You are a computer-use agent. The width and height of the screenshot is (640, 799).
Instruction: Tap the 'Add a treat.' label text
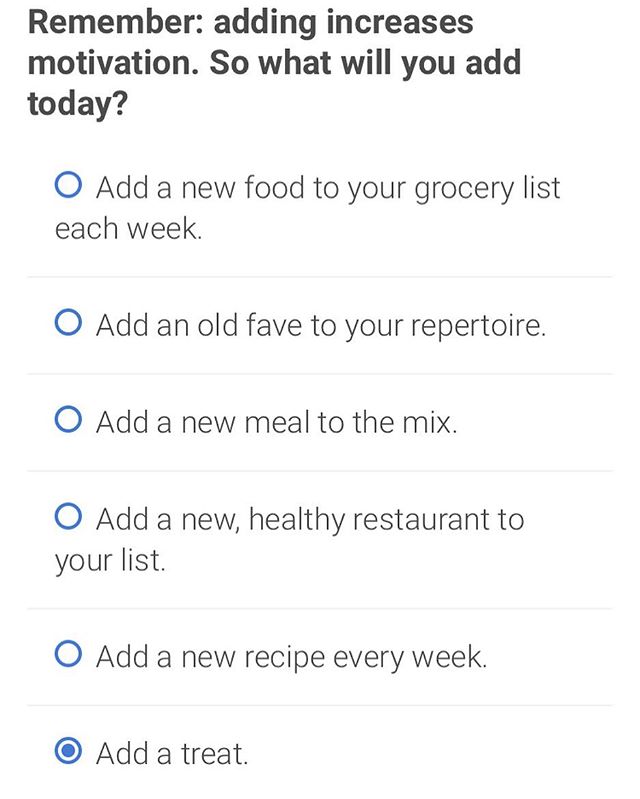point(172,754)
